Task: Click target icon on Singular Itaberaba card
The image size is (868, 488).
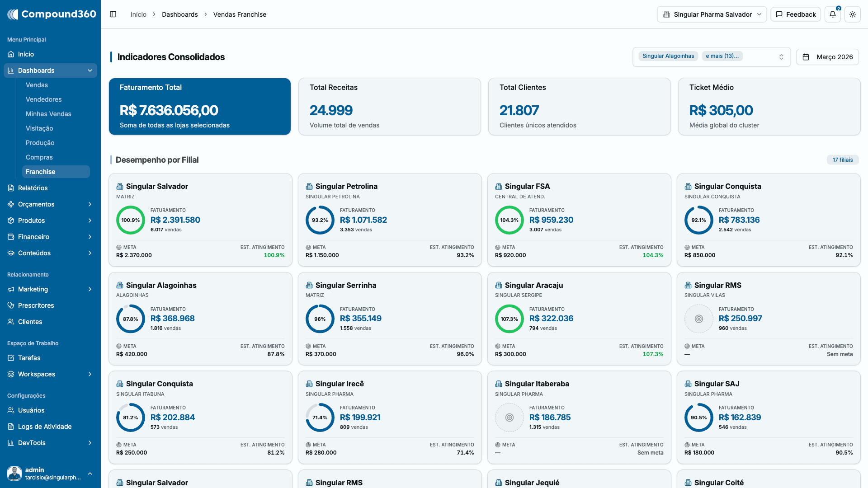Action: click(509, 418)
